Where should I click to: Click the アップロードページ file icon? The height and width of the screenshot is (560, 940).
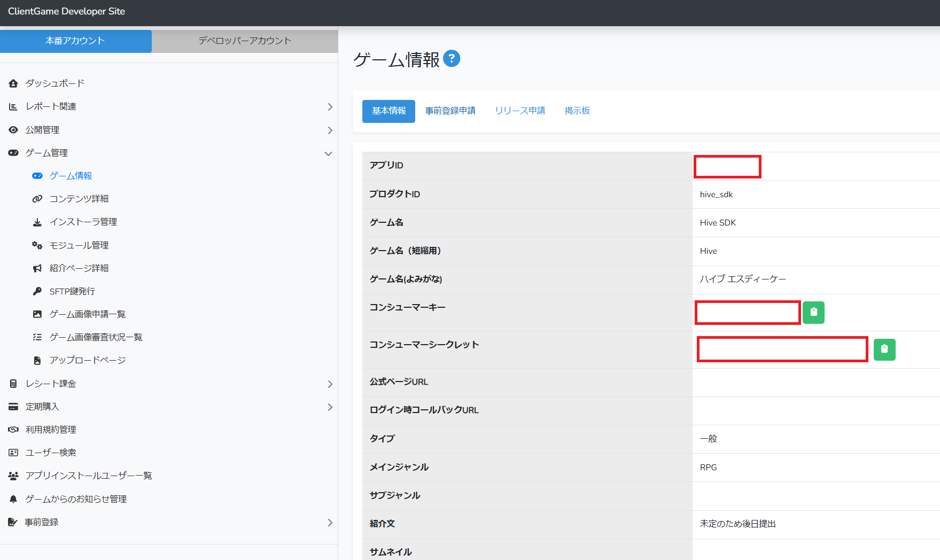[37, 361]
